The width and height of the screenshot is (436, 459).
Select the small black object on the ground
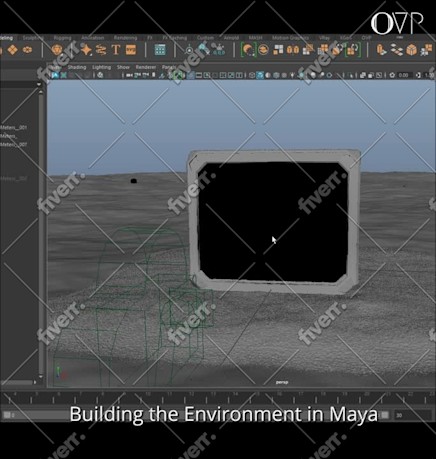(x=133, y=181)
